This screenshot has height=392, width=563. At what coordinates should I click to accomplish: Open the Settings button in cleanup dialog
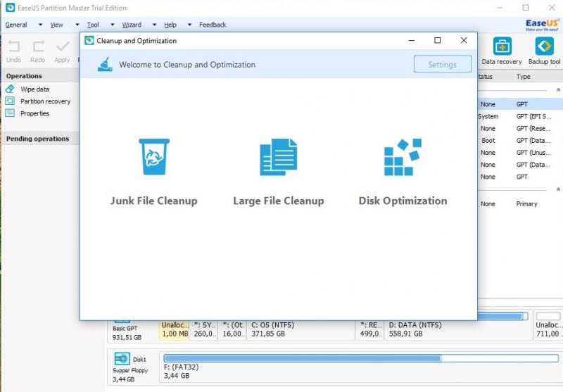[x=443, y=64]
